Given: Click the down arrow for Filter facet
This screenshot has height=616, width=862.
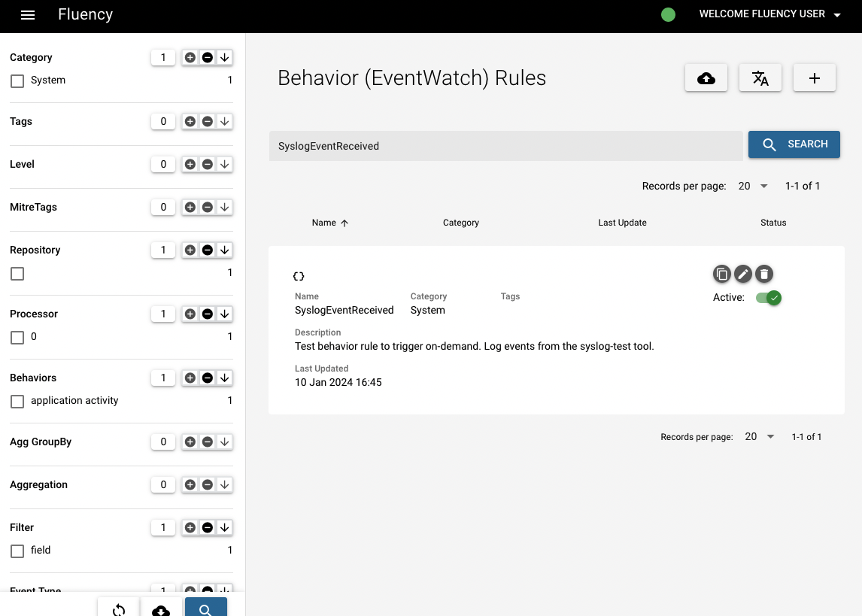Looking at the screenshot, I should pos(224,527).
